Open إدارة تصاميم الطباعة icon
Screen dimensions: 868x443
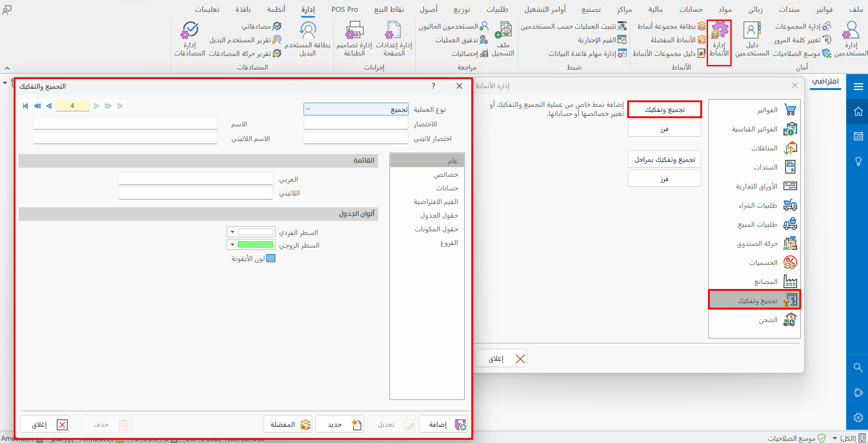(x=354, y=40)
